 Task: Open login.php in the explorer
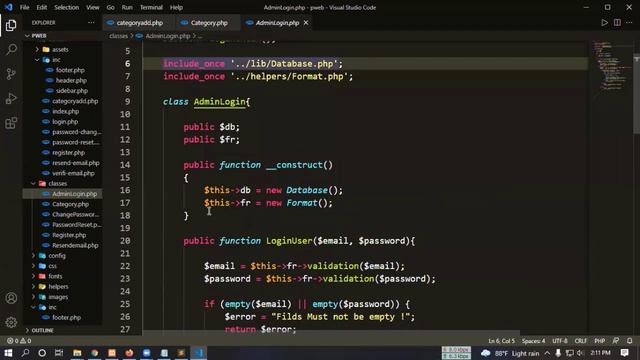(x=65, y=122)
